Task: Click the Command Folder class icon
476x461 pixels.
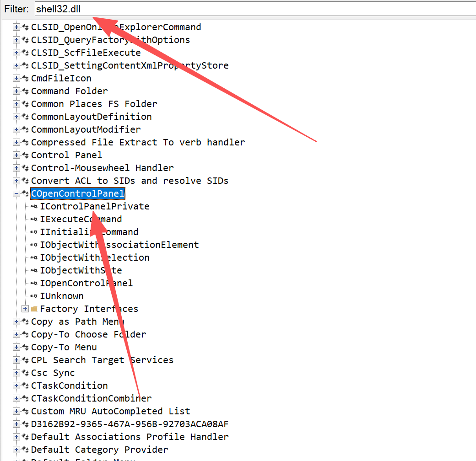Action: pyautogui.click(x=25, y=91)
